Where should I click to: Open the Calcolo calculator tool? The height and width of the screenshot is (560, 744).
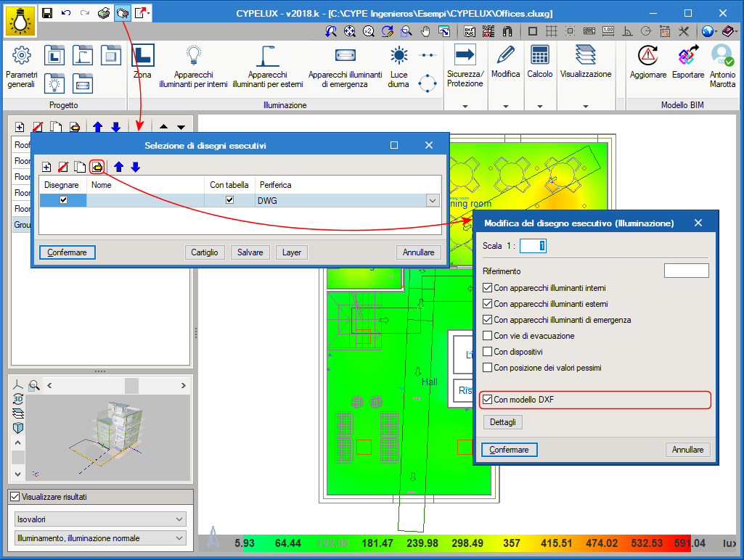[x=539, y=62]
